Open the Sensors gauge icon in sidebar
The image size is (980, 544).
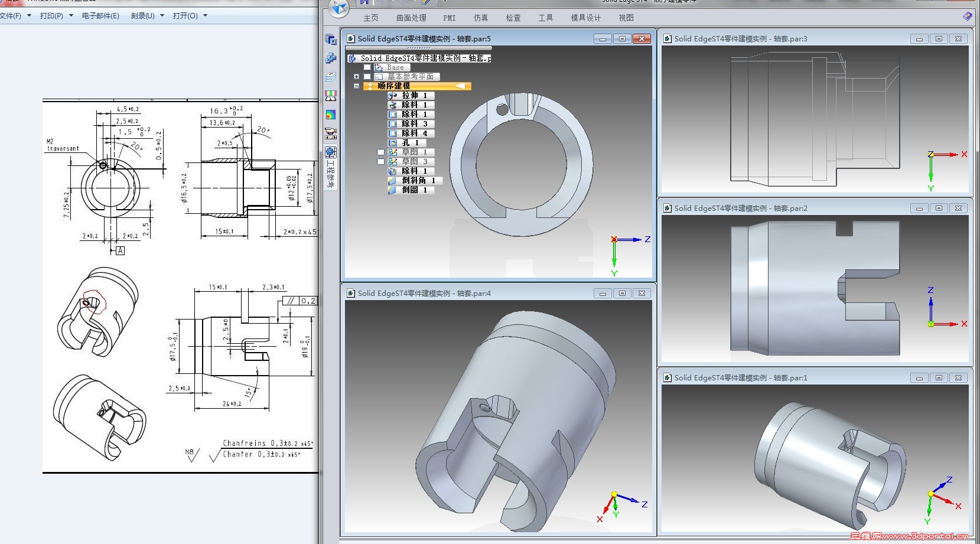331,96
